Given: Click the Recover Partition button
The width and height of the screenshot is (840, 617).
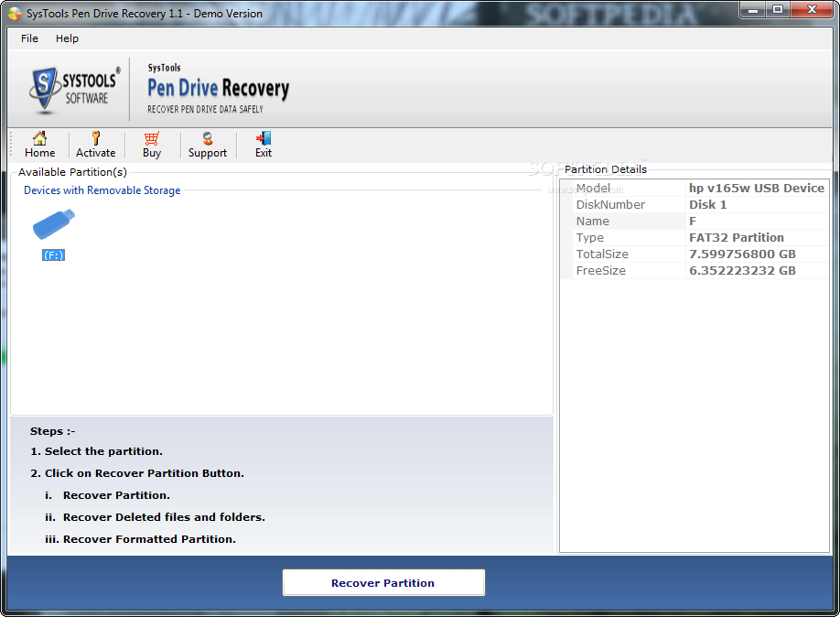Looking at the screenshot, I should (383, 583).
